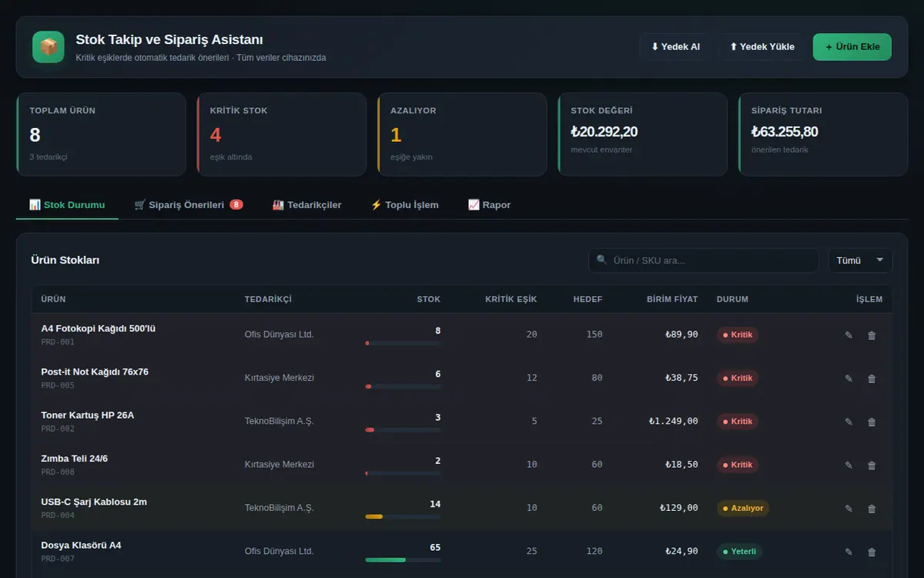The height and width of the screenshot is (578, 924).
Task: Switch to the Stok Durumu tab
Action: 67,205
